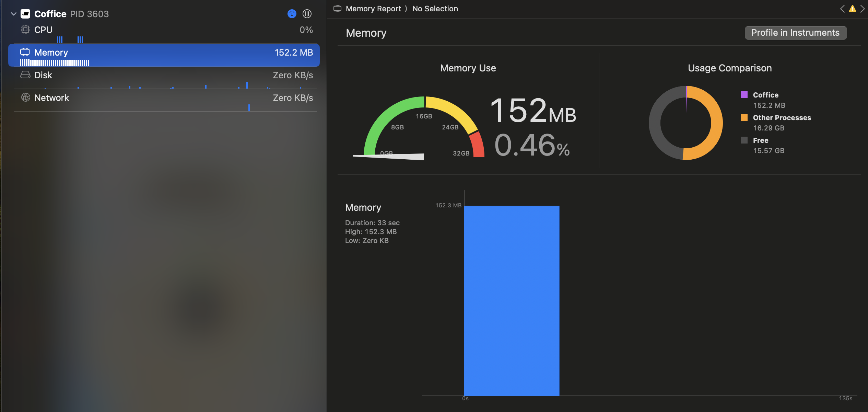This screenshot has height=412, width=868.
Task: Click the Network globe icon
Action: (25, 98)
